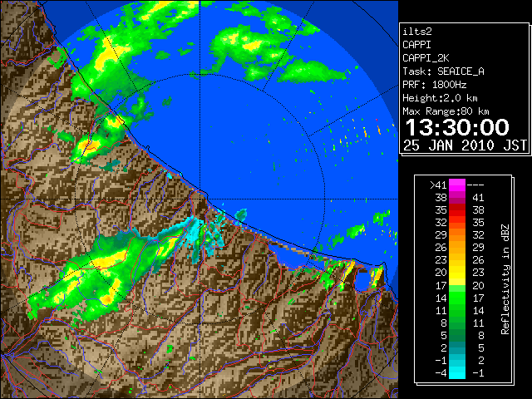Click the 'Reflectivity in dBZ' legend title
The width and height of the screenshot is (532, 399).
click(x=505, y=279)
